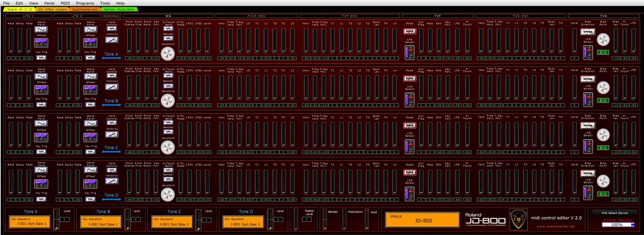644x235 pixels.
Task: Open the File menu
Action: [x=6, y=3]
